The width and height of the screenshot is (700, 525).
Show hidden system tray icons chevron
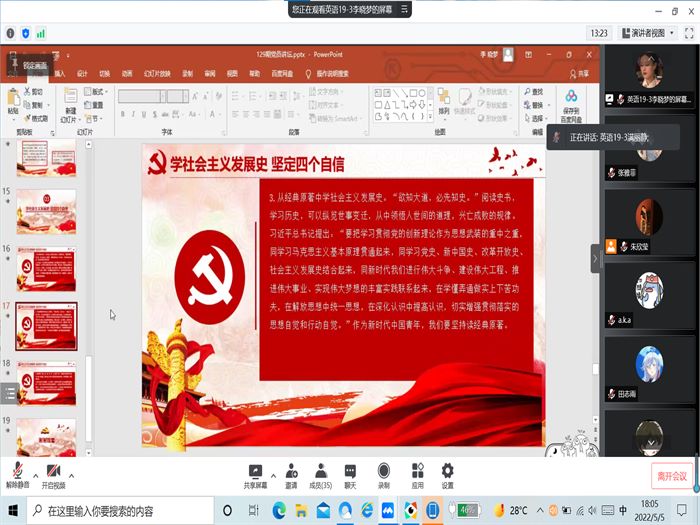540,510
